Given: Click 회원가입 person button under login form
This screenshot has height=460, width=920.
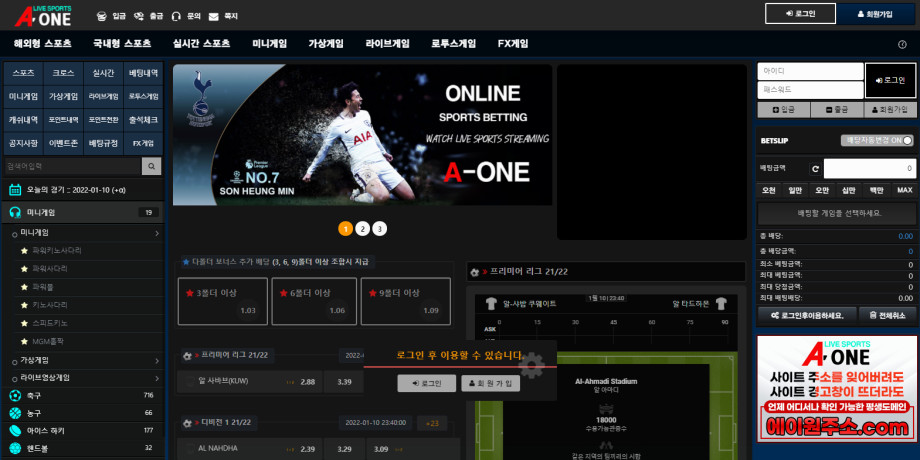Looking at the screenshot, I should [x=890, y=110].
